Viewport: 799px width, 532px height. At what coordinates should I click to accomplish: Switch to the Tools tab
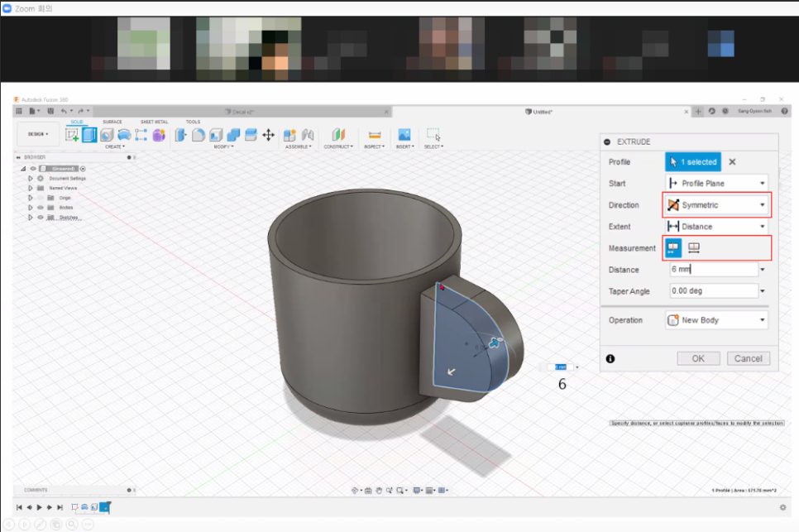193,122
